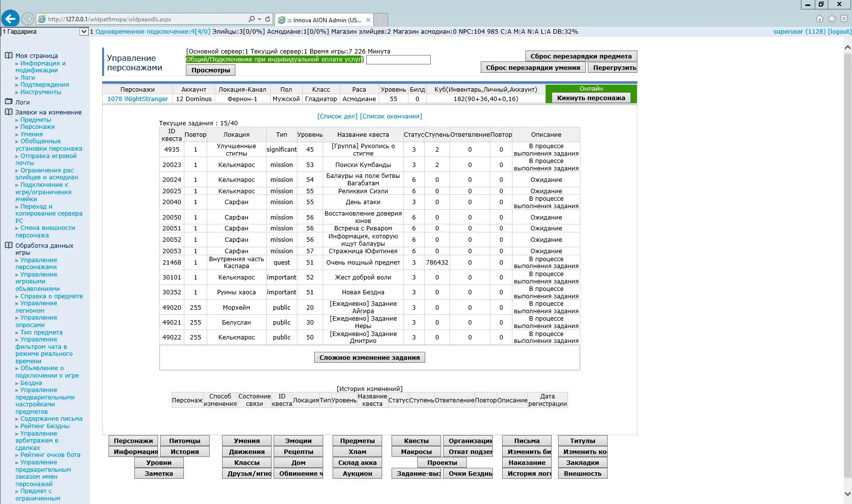Open Справка о предмете sidebar link
The width and height of the screenshot is (852, 504).
pyautogui.click(x=52, y=296)
